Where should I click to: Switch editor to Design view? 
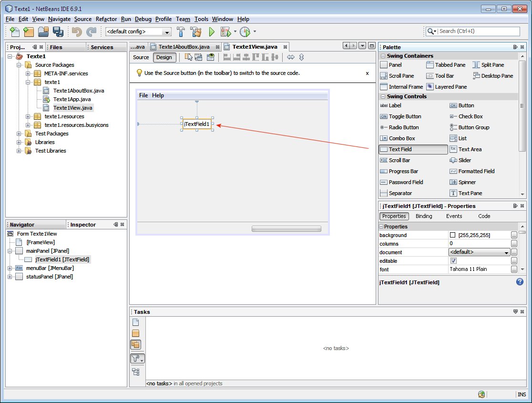[164, 57]
